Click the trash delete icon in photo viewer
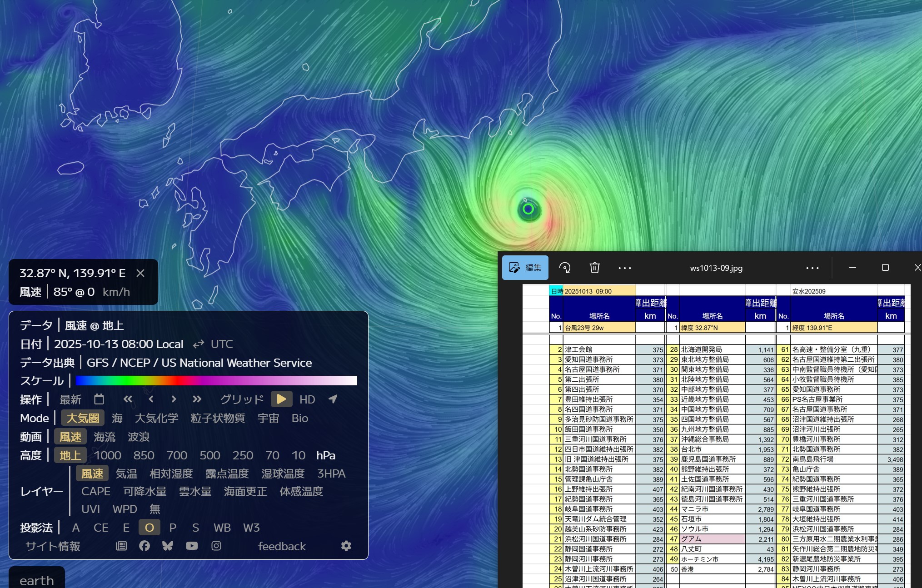Image resolution: width=922 pixels, height=588 pixels. point(594,268)
